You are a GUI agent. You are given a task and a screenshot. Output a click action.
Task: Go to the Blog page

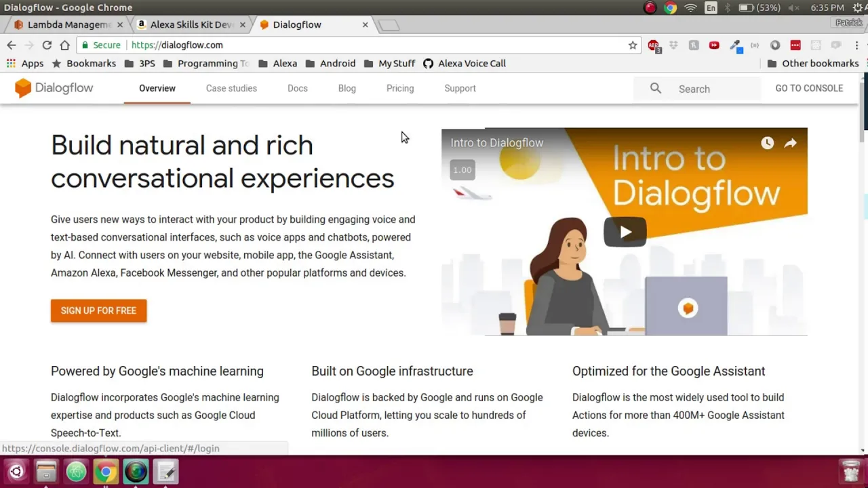coord(347,88)
